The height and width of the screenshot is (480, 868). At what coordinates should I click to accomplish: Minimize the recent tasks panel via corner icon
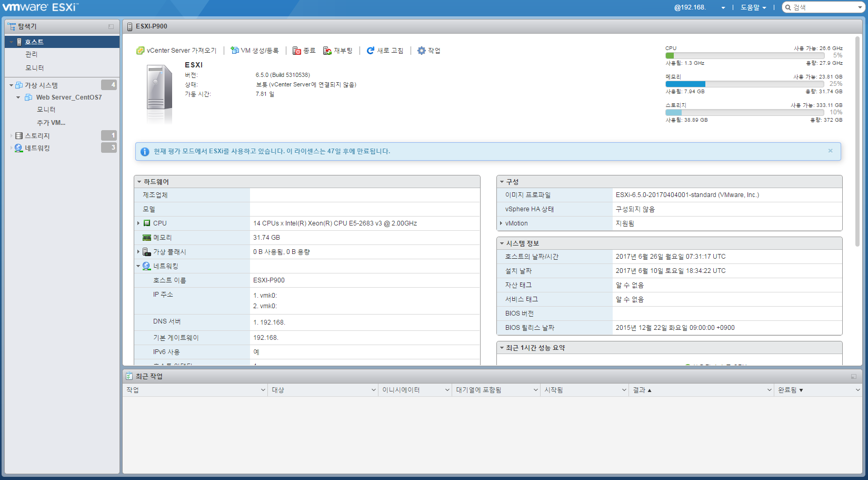pyautogui.click(x=853, y=377)
